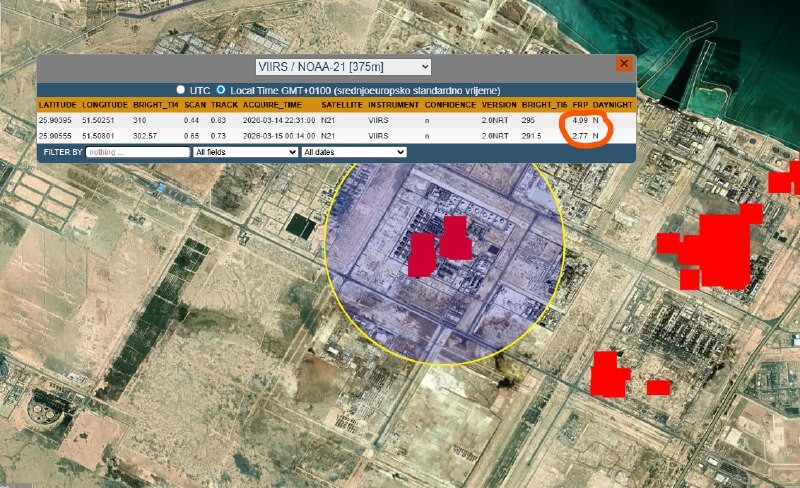Expand the All fields filter dropdown
This screenshot has width=800, height=488.
[245, 152]
